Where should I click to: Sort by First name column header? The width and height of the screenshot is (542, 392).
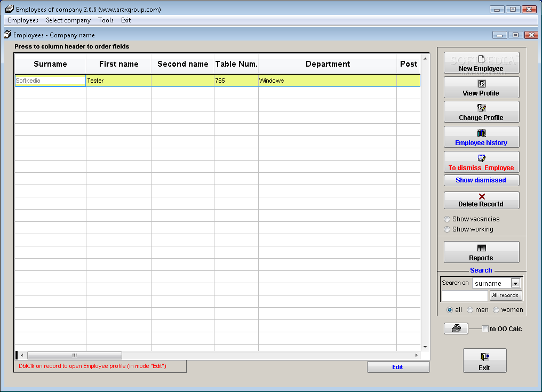point(118,64)
